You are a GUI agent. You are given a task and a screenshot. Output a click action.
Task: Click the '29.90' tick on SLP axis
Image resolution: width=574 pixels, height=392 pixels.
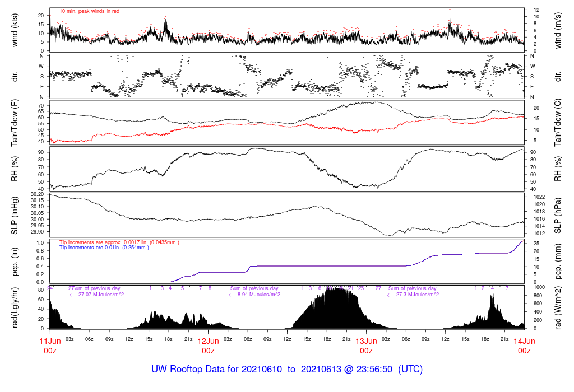point(38,232)
